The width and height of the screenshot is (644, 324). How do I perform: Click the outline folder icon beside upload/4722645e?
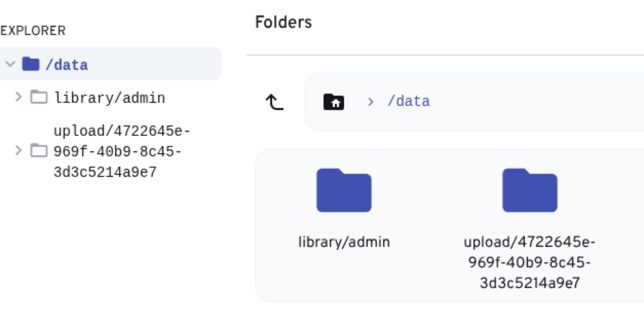pyautogui.click(x=39, y=151)
